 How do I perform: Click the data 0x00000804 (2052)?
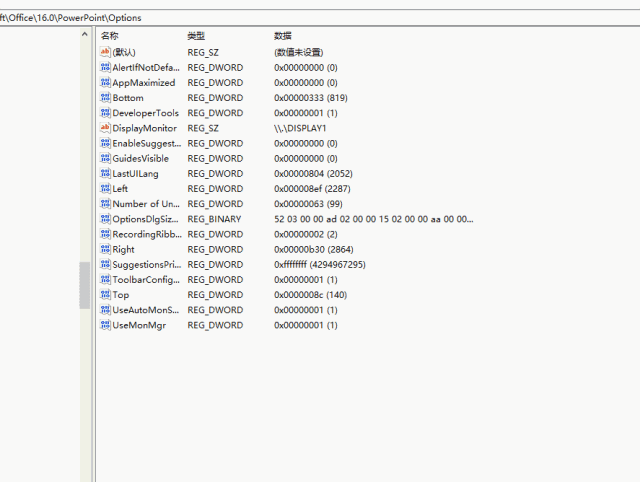click(x=313, y=173)
